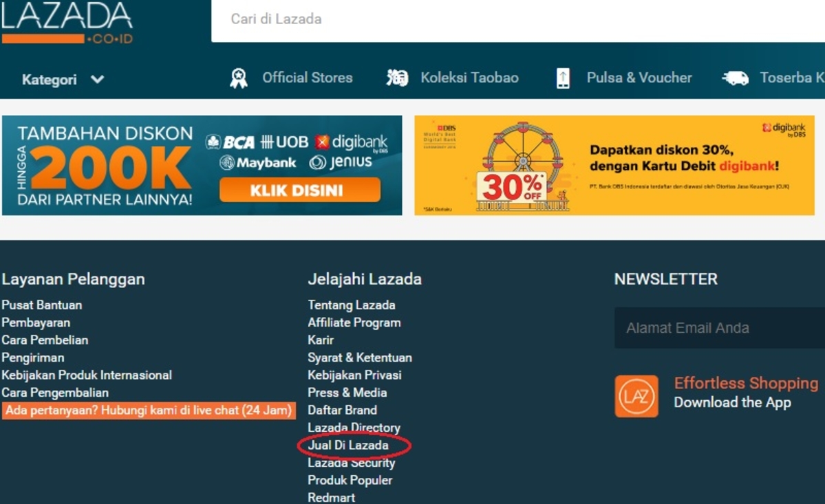This screenshot has width=825, height=504.
Task: Open Official Stores menu item
Action: coord(307,78)
